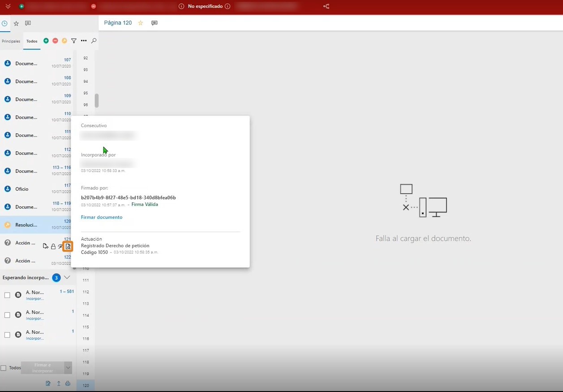Image resolution: width=563 pixels, height=392 pixels.
Task: Click Incorpor... link under the first A. Nor... item
Action: (35, 298)
